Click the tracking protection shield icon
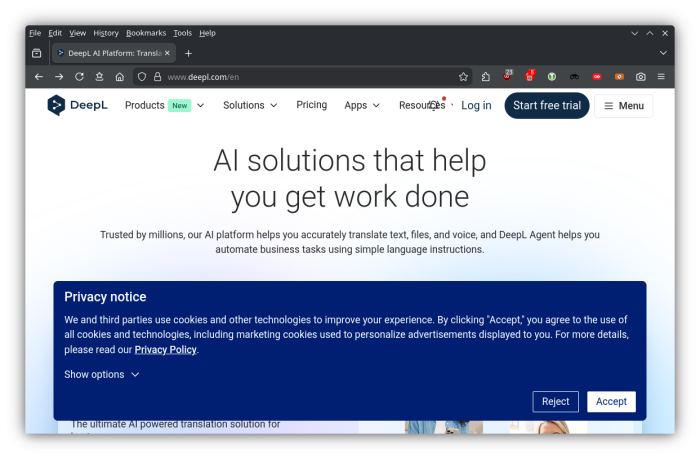 [x=142, y=77]
